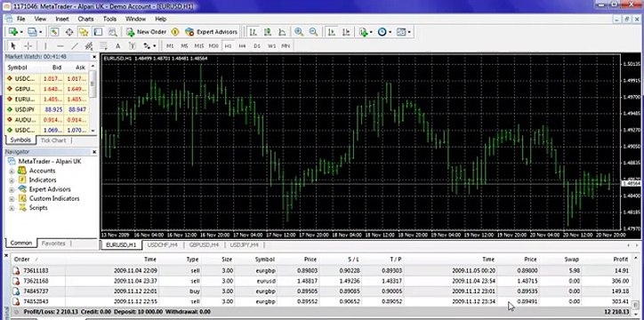644x320 pixels.
Task: Click the New Order button
Action: pyautogui.click(x=146, y=32)
